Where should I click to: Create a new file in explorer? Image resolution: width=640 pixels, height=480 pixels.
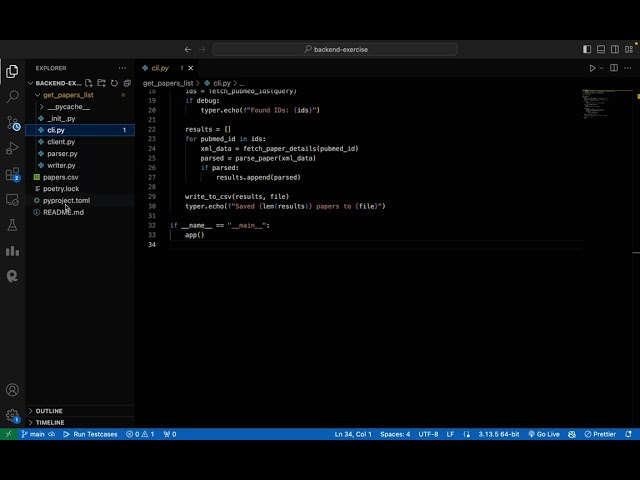coord(89,83)
